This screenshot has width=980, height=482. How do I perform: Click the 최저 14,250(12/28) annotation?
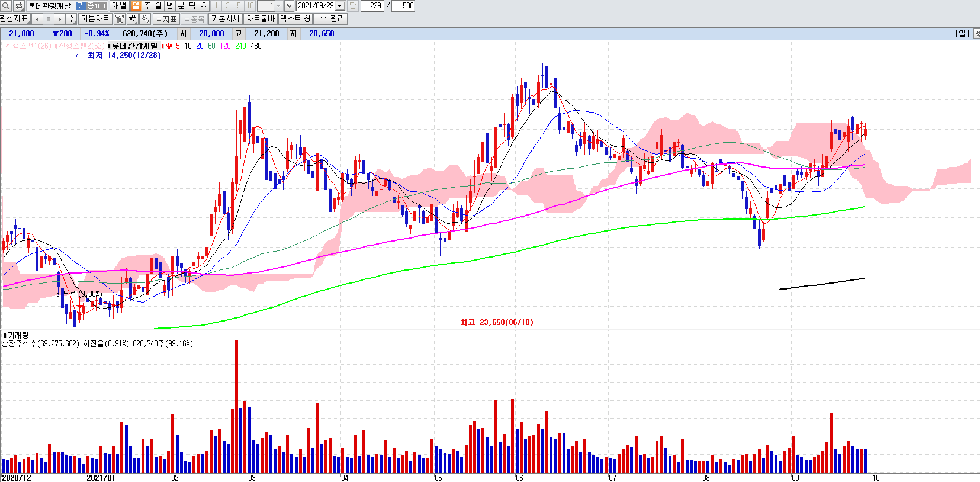click(x=124, y=56)
